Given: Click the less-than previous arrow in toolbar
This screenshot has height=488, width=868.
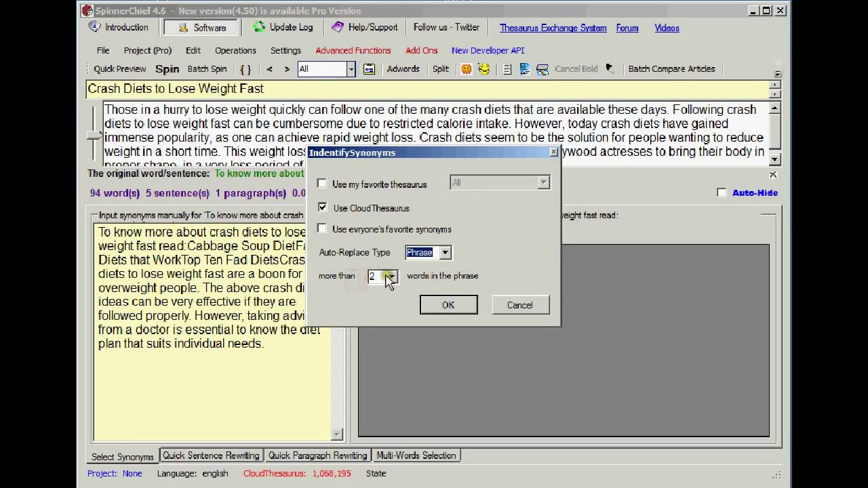Looking at the screenshot, I should 269,69.
